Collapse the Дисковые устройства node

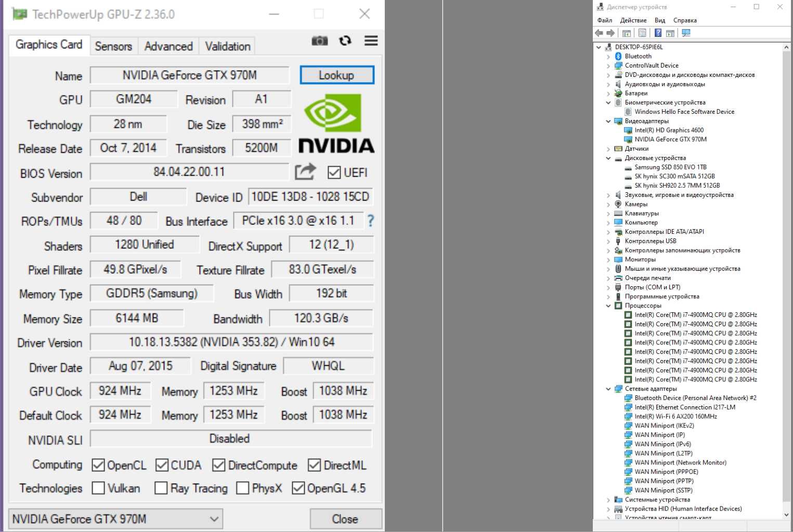[608, 158]
